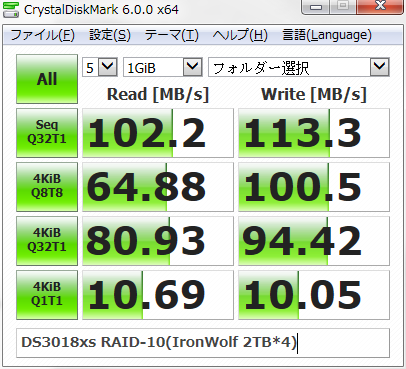Click the 4KiB Q32T1 write result 94.42
Screen dimensions: 406x369
(x=314, y=241)
